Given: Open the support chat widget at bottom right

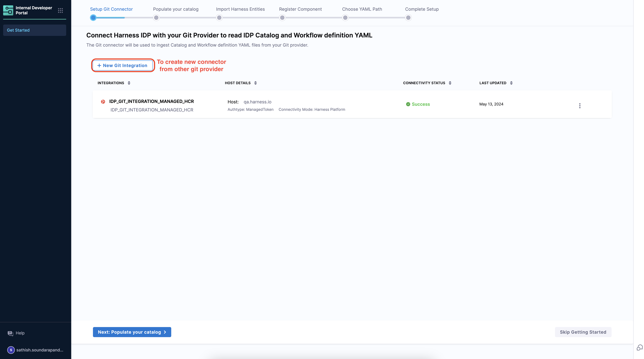Looking at the screenshot, I should tap(639, 348).
